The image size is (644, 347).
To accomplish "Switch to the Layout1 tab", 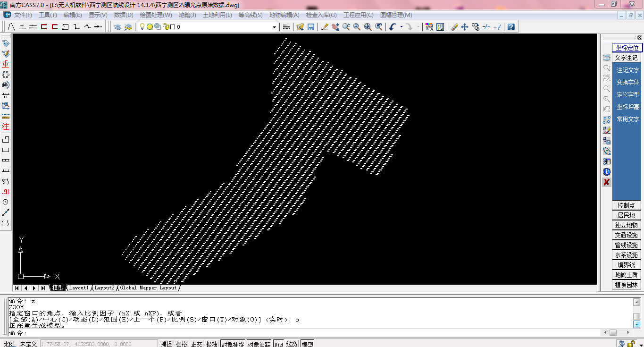I will click(79, 288).
